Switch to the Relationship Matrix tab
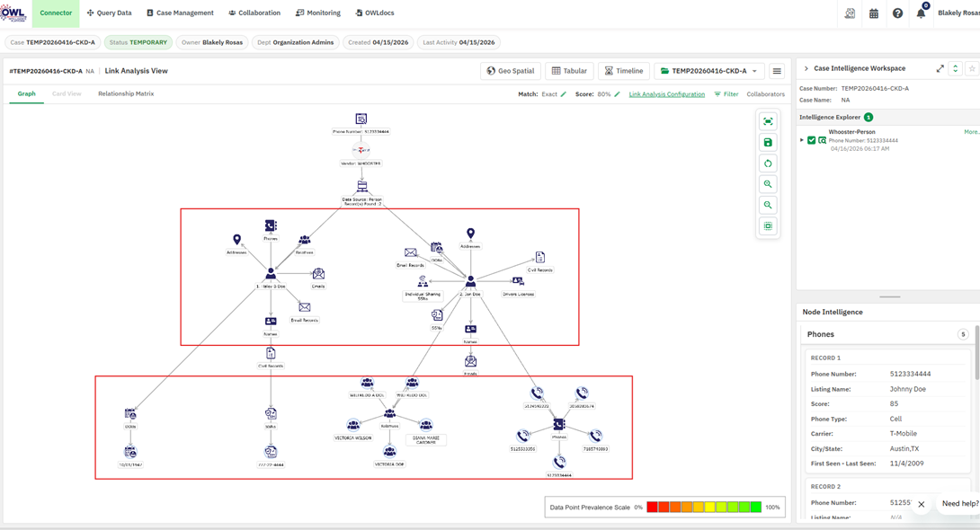This screenshot has height=530, width=980. tap(126, 93)
